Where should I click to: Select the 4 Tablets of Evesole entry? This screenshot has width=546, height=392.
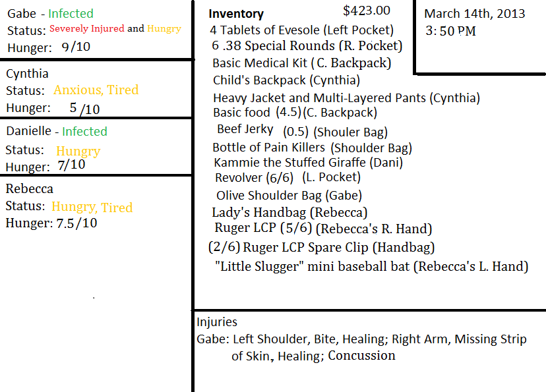point(301,30)
